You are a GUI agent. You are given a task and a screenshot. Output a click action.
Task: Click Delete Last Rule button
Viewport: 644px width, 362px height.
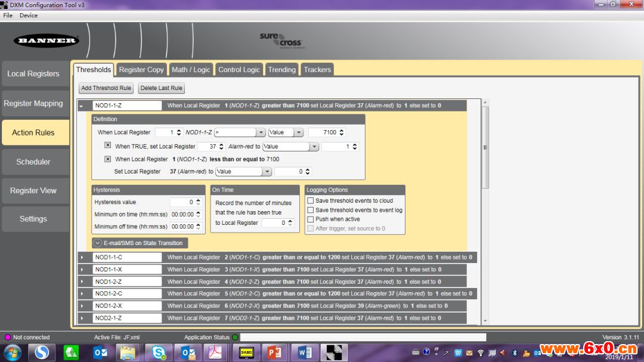coord(161,88)
